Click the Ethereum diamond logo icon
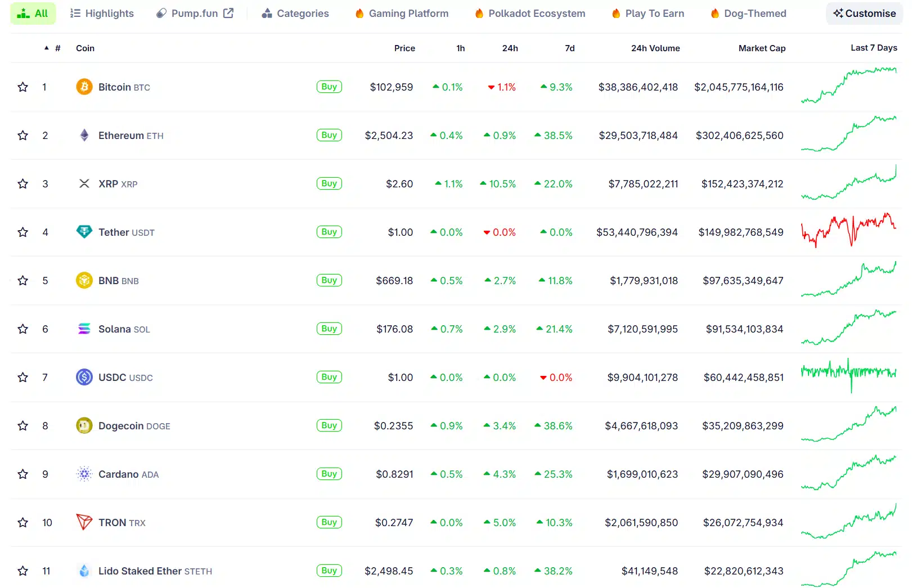 (84, 135)
